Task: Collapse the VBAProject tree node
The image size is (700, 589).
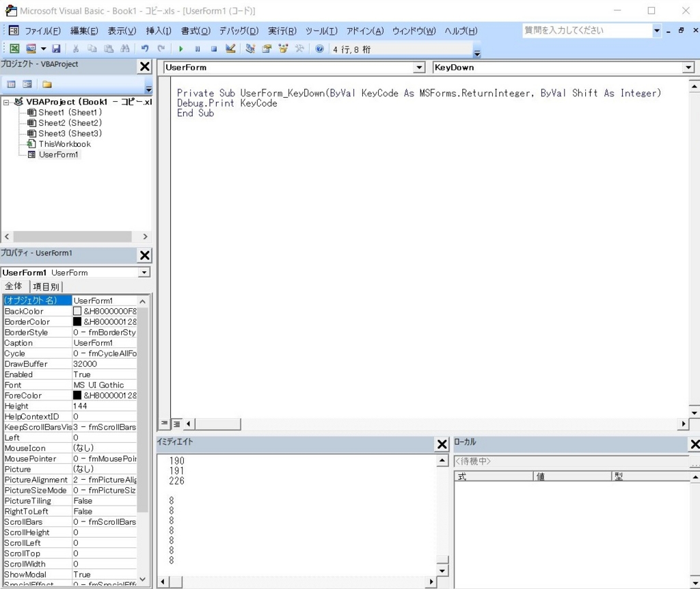Action: pyautogui.click(x=6, y=101)
